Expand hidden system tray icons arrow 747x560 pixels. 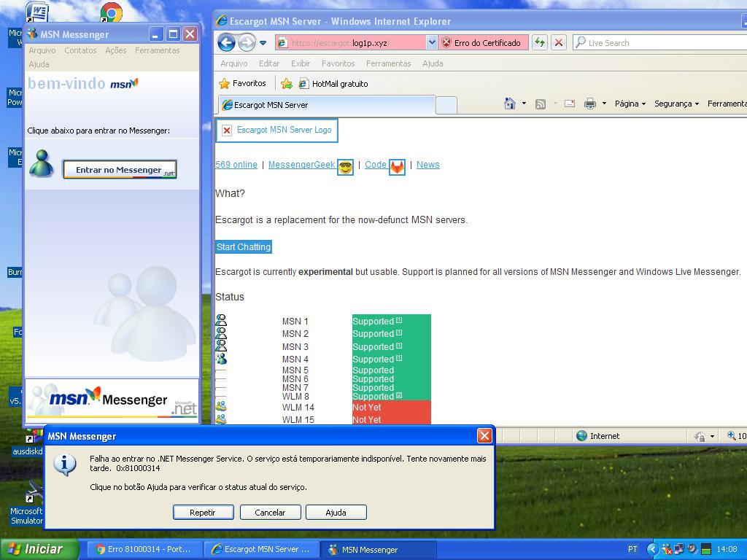(x=653, y=549)
